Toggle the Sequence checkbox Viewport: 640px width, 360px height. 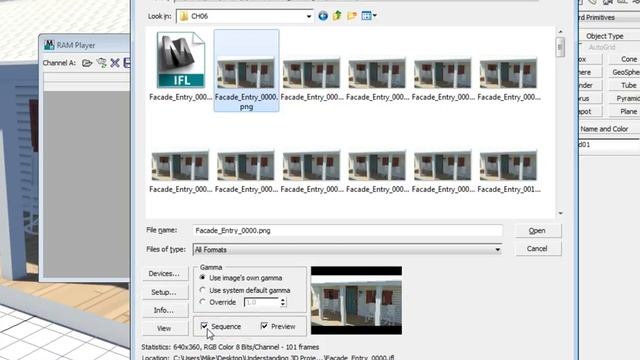point(204,326)
